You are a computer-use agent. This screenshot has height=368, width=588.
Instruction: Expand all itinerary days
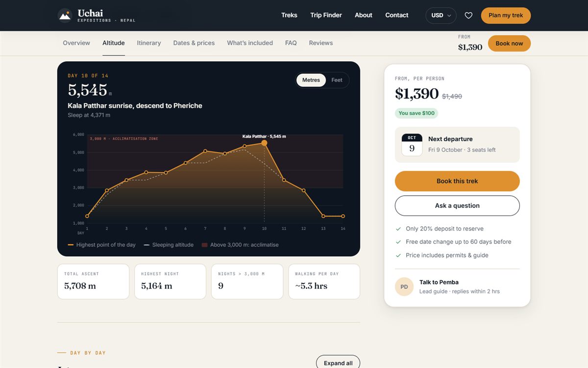click(338, 363)
